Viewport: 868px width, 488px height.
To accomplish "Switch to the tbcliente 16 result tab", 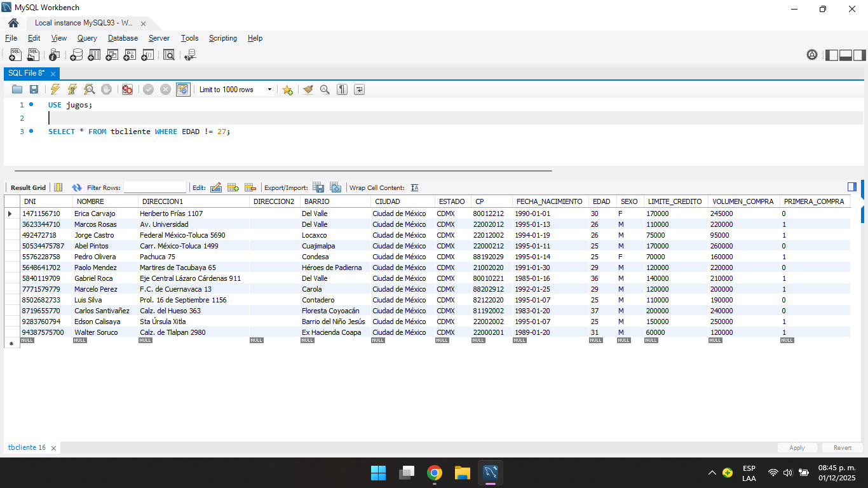I will [x=27, y=447].
